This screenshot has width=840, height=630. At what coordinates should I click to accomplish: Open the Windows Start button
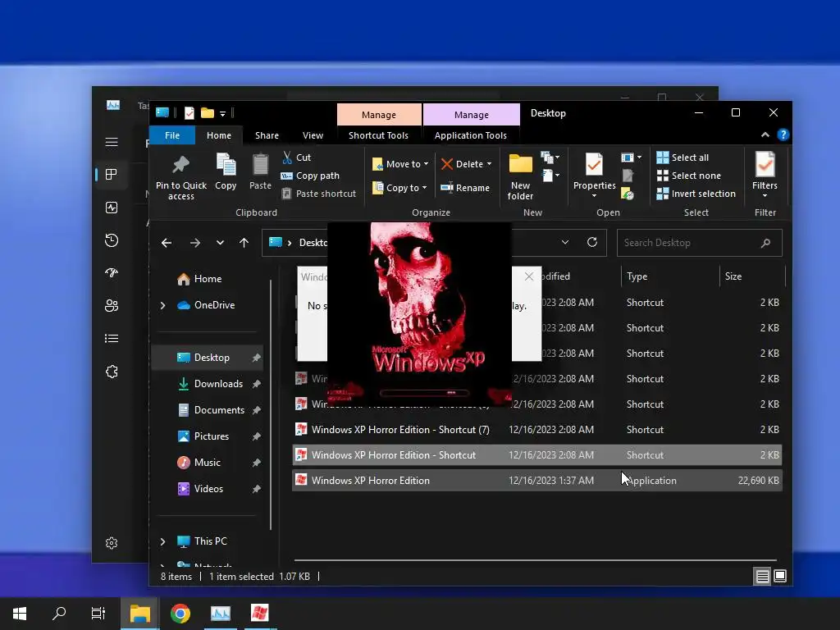tap(20, 614)
